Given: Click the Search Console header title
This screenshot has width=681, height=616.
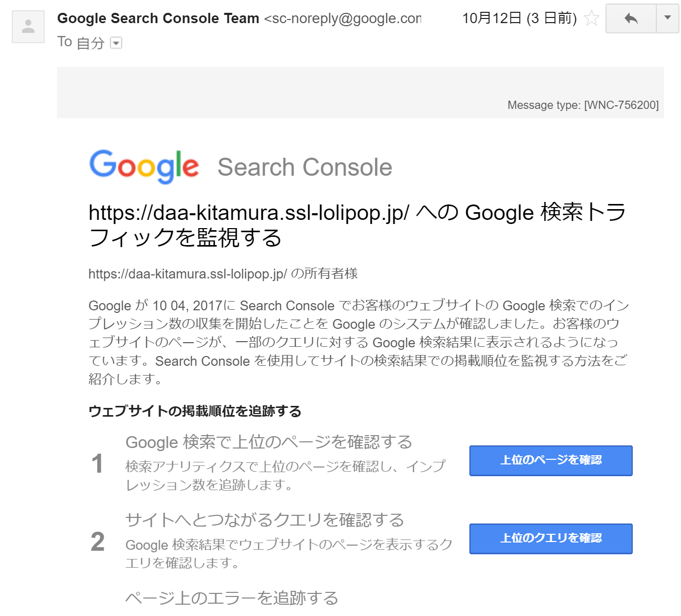Looking at the screenshot, I should [x=305, y=167].
